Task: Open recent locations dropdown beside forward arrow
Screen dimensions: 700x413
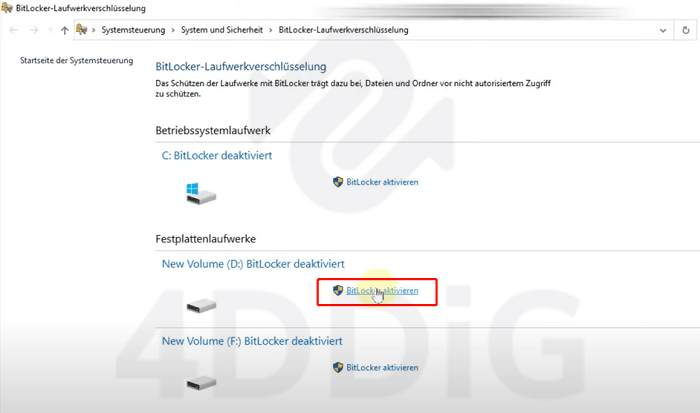Action: [x=50, y=30]
